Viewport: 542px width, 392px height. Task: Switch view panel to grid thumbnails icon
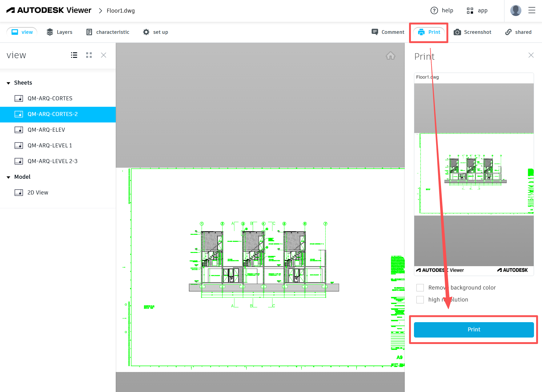(89, 55)
